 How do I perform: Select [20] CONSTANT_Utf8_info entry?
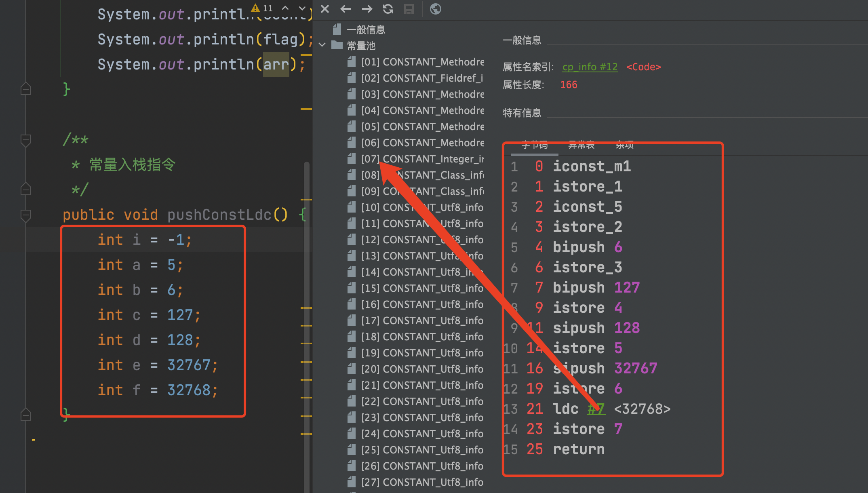pyautogui.click(x=415, y=369)
